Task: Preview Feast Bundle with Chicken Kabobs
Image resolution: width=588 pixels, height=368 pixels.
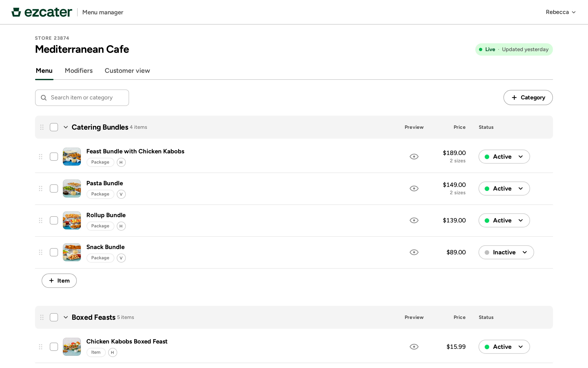Action: pyautogui.click(x=414, y=156)
